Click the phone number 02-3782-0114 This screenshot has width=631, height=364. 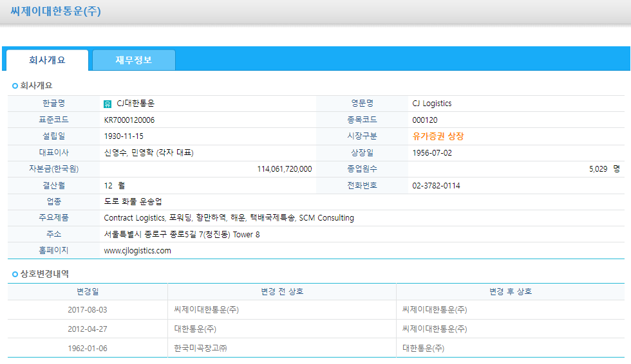[437, 186]
